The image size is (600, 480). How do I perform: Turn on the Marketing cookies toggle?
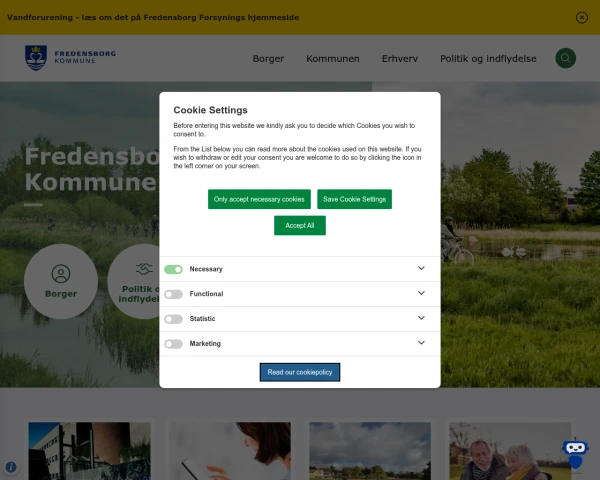point(173,344)
